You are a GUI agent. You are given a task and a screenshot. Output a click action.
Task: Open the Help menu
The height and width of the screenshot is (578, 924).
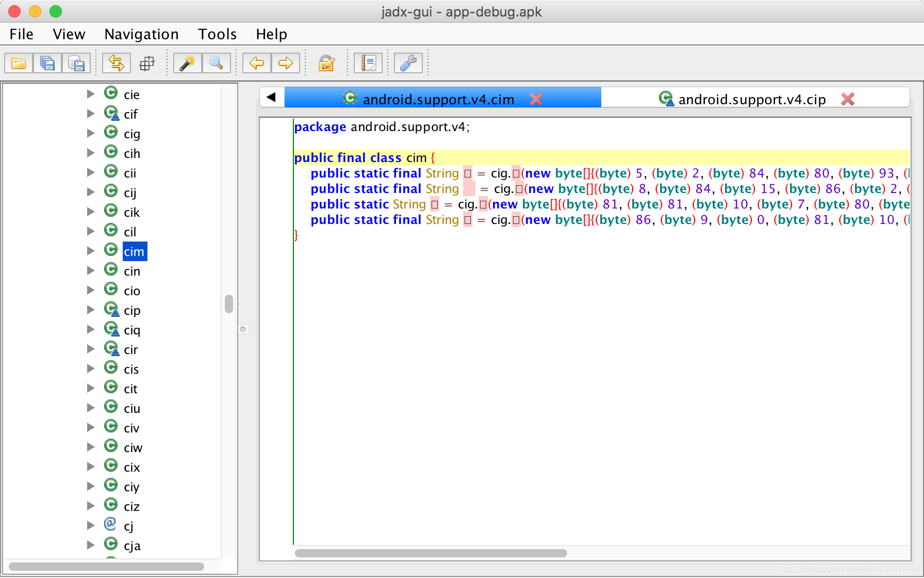pyautogui.click(x=272, y=34)
